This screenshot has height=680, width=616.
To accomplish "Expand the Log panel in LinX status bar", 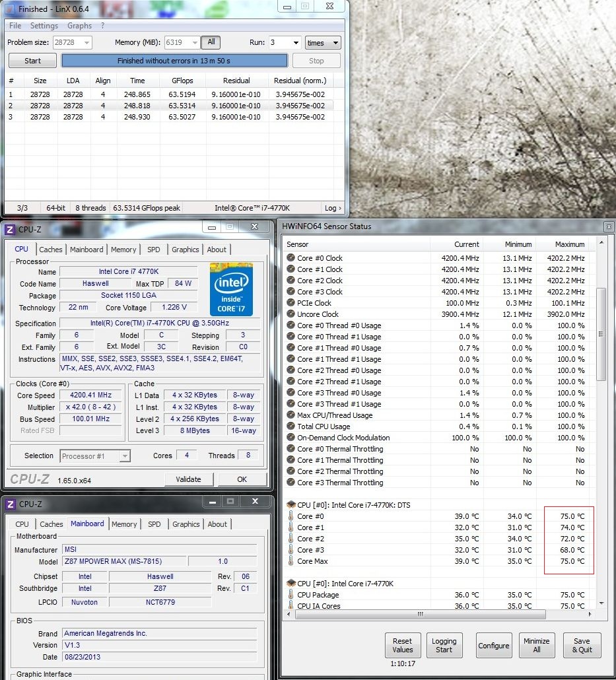I will 333,208.
